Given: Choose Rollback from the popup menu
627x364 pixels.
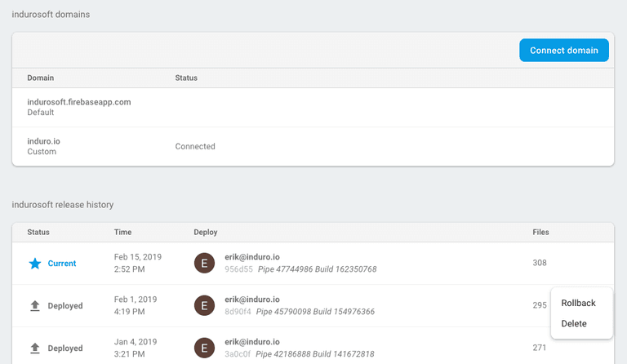Looking at the screenshot, I should [x=578, y=303].
